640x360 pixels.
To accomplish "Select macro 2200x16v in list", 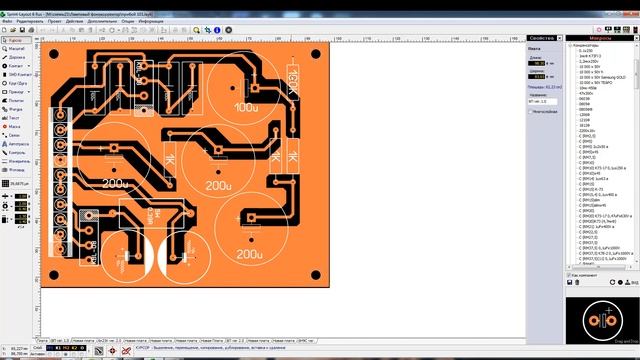I will tap(587, 131).
